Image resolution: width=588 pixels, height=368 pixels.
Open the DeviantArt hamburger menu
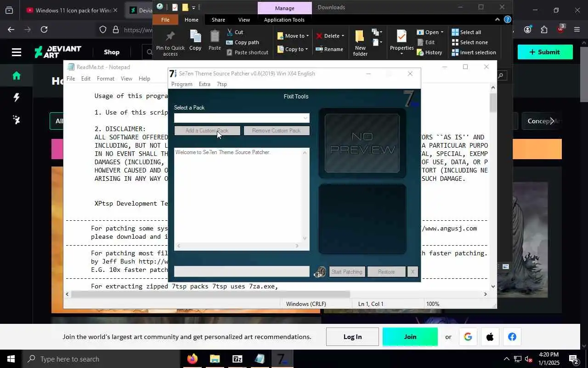(x=17, y=52)
